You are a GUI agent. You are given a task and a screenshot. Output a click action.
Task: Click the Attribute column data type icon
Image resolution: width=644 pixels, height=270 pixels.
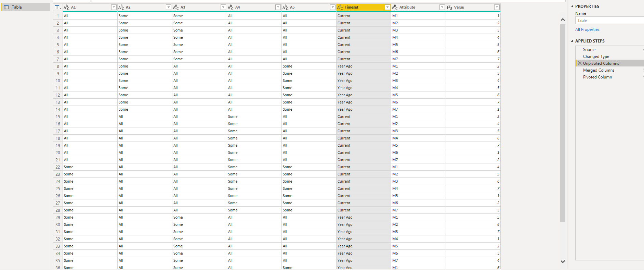coord(395,7)
